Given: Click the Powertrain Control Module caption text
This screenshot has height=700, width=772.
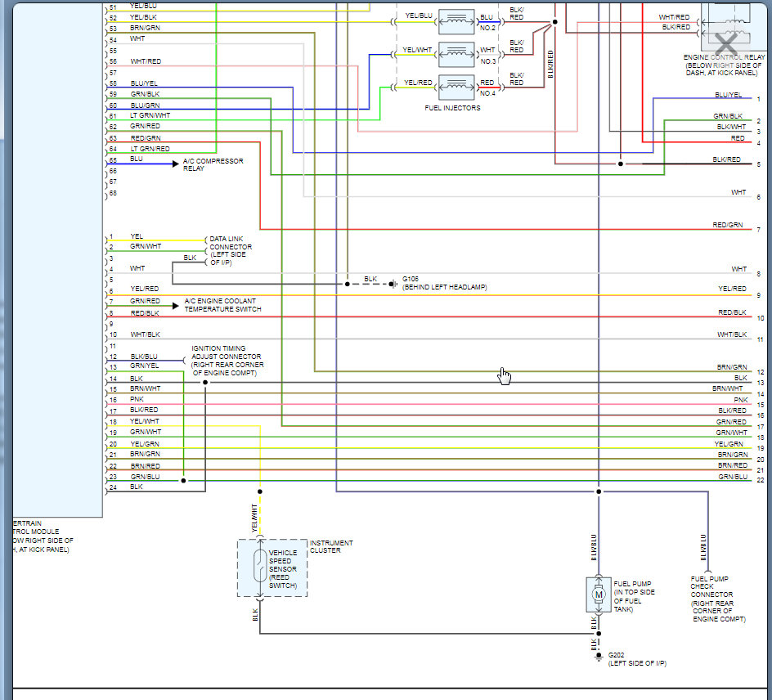Looking at the screenshot, I should coord(43,536).
